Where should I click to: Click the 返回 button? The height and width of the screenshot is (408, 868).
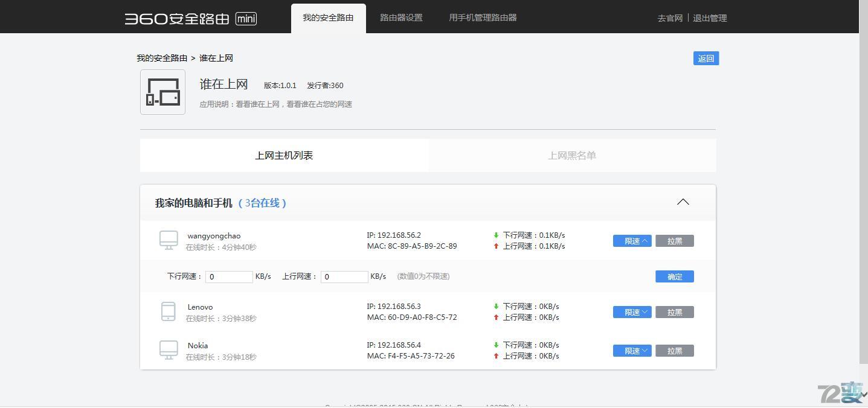(705, 58)
